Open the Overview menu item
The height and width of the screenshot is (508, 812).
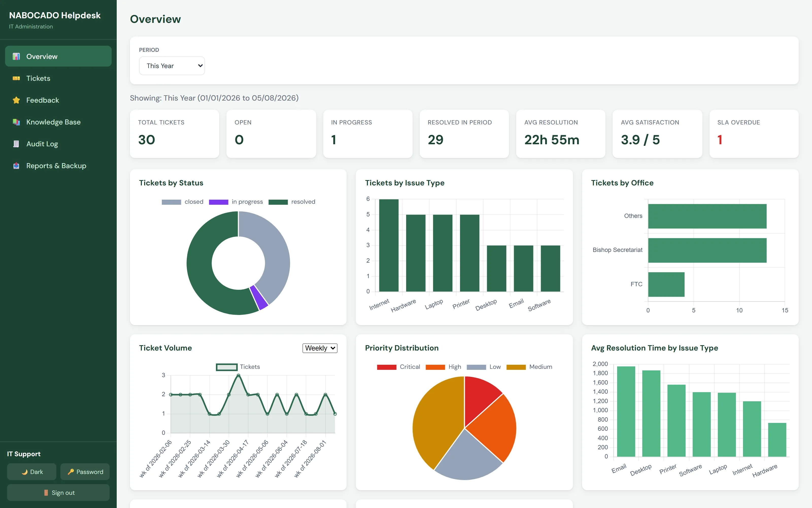coord(58,56)
